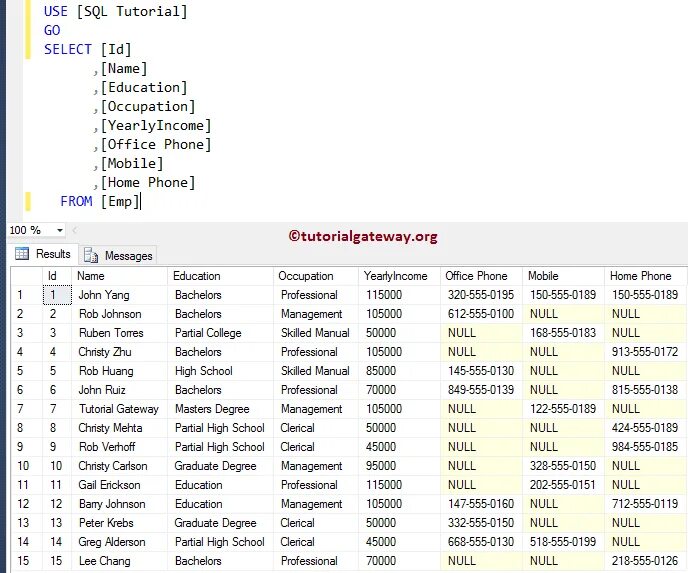Select yearly income 95000 cell

pyautogui.click(x=399, y=466)
